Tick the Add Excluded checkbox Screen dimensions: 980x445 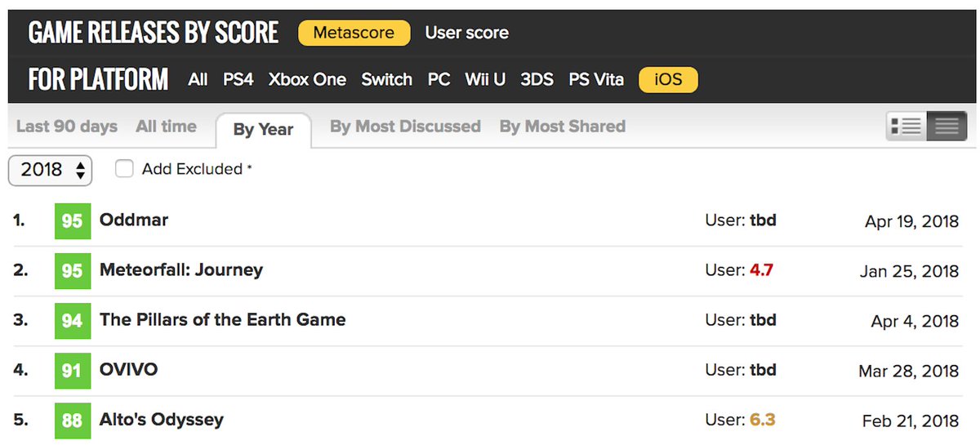click(124, 169)
